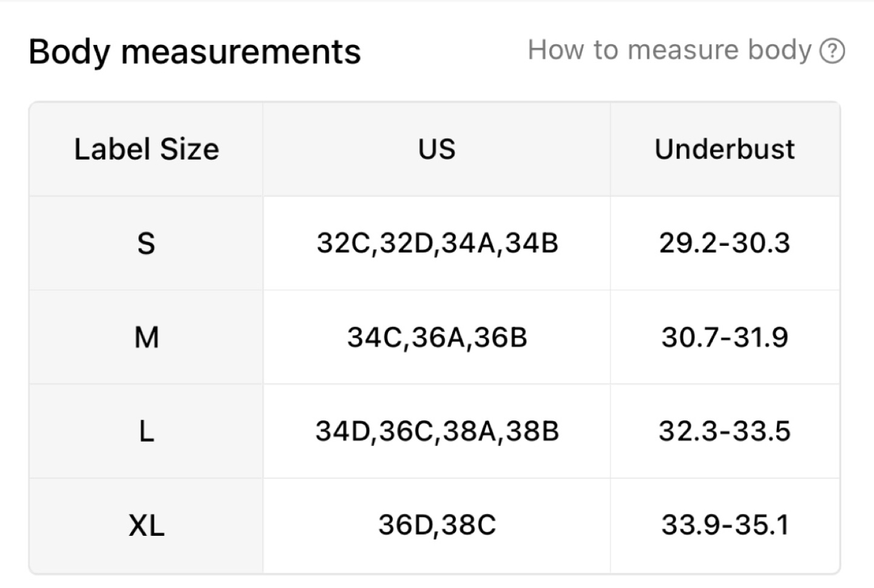Select the 29.2-30.3 underbust value
The height and width of the screenshot is (588, 874).
click(x=725, y=243)
